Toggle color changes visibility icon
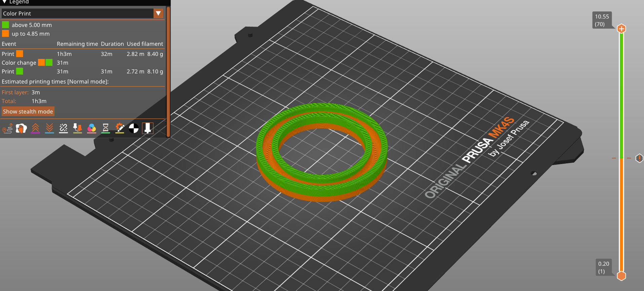Screen dimensions: 644x291 [x=91, y=128]
